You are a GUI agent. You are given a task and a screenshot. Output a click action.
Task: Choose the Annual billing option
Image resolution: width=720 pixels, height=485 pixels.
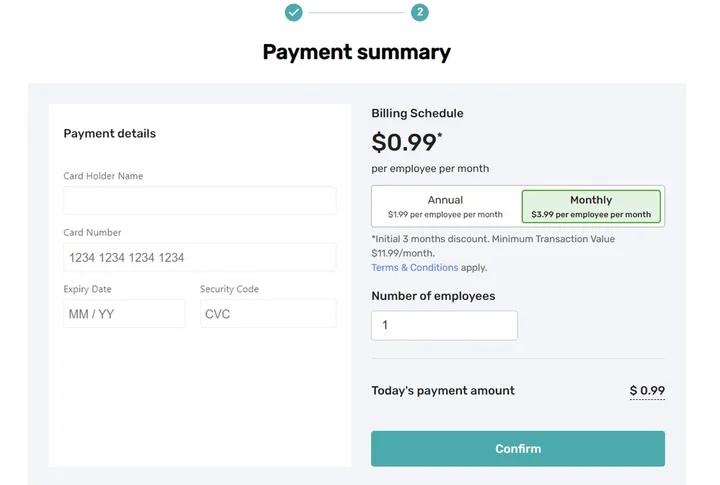coord(446,206)
